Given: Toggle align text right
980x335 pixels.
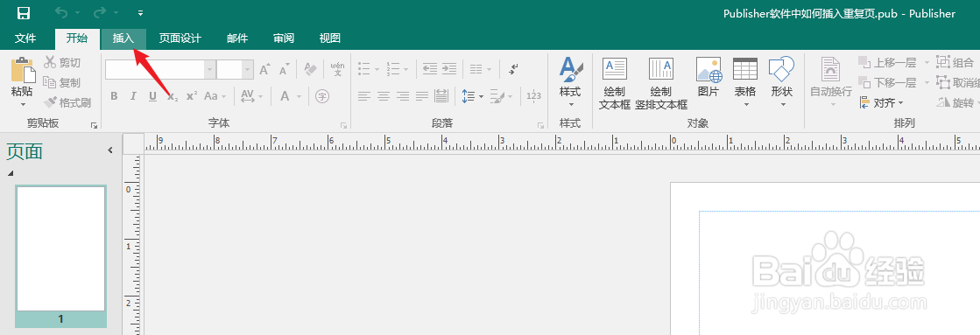Looking at the screenshot, I should click(x=403, y=96).
